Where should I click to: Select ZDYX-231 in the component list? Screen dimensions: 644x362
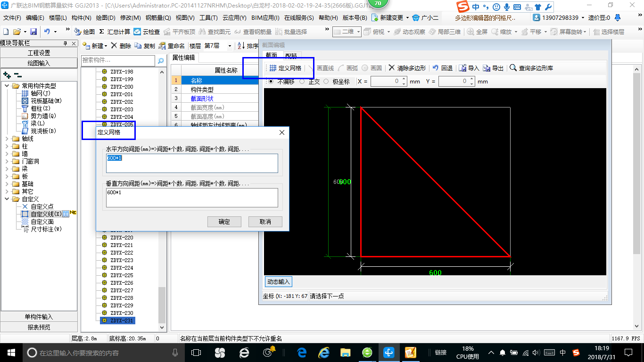(x=117, y=321)
